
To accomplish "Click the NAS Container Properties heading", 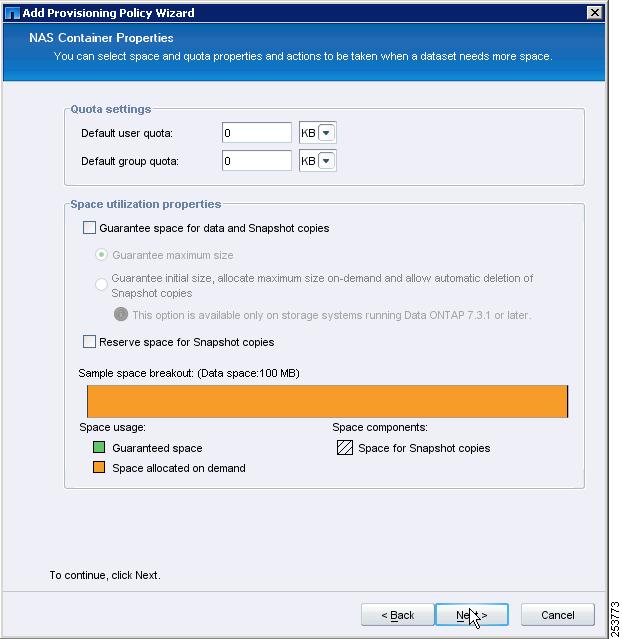I will click(x=101, y=38).
